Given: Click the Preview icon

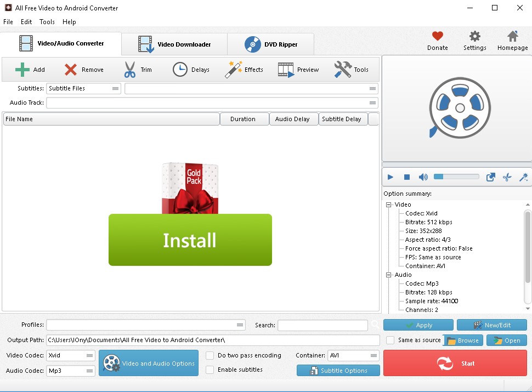Looking at the screenshot, I should point(286,69).
